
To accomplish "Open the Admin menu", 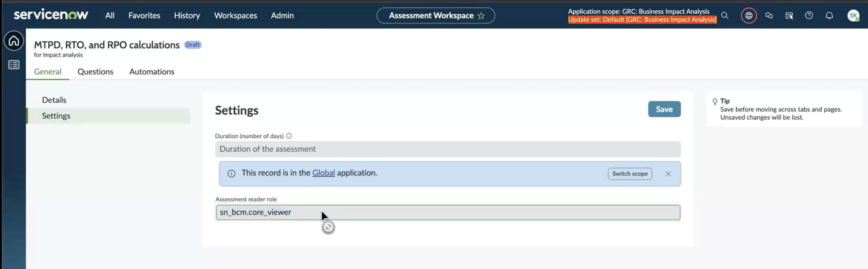I will click(282, 16).
